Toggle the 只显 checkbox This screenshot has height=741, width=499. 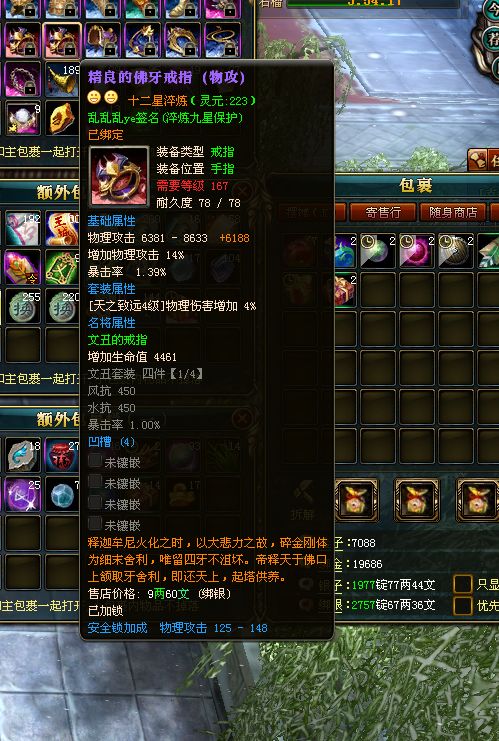coord(463,584)
